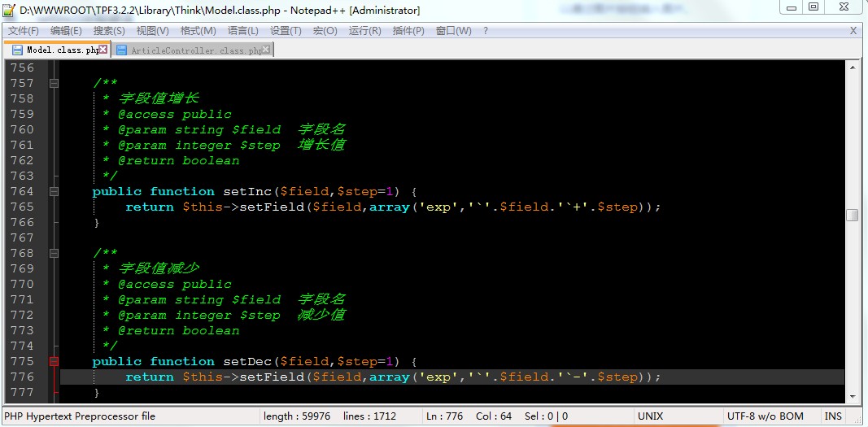Screen dimensions: 868x427
Task: Click the scrollbar up arrow
Action: pos(852,68)
